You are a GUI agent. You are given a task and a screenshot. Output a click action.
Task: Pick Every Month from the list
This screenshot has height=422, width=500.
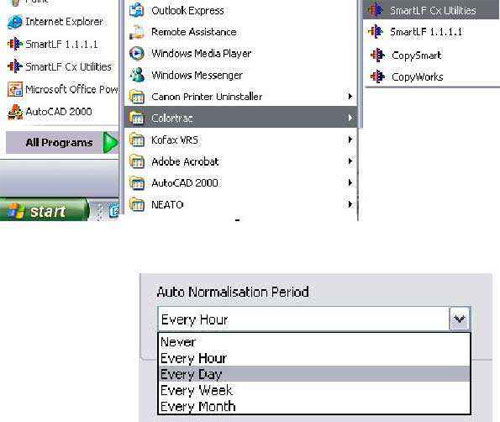tap(314, 407)
